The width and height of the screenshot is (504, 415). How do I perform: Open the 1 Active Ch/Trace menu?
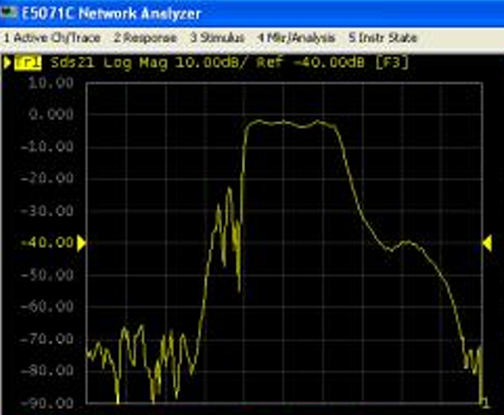click(x=52, y=38)
